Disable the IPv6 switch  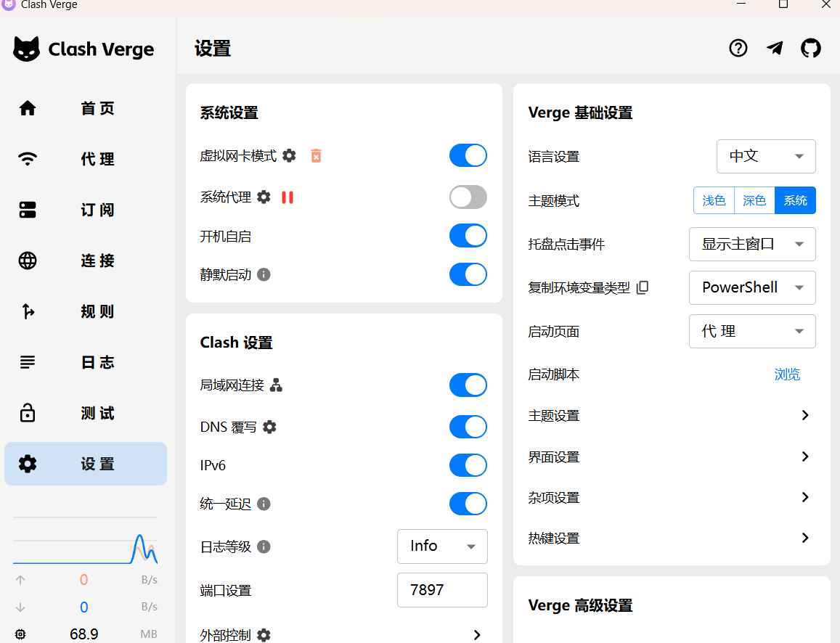[468, 465]
